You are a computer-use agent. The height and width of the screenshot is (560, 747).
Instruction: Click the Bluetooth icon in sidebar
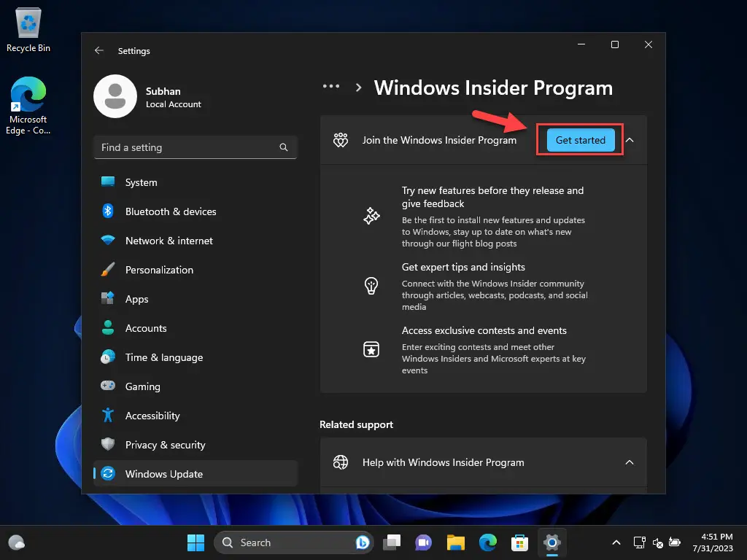click(108, 211)
